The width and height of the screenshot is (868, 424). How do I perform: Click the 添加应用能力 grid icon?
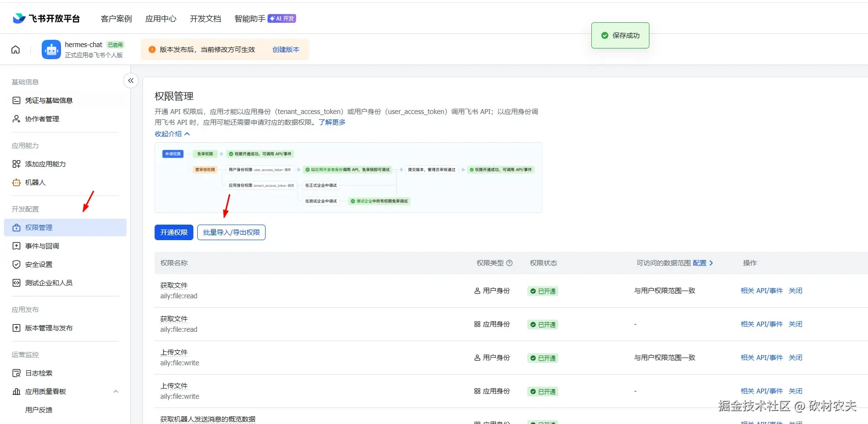click(16, 164)
